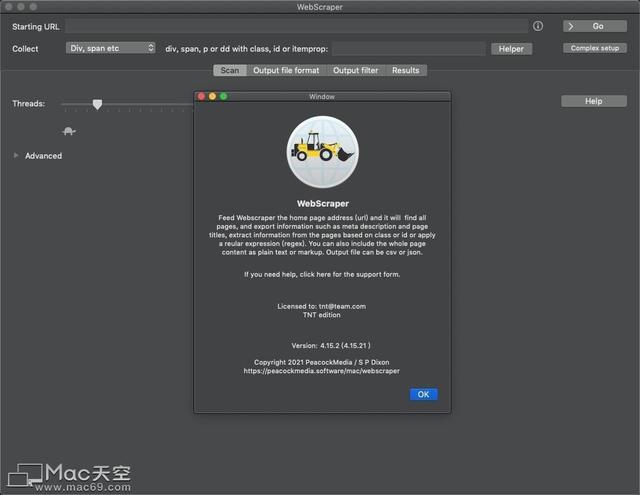Image resolution: width=640 pixels, height=495 pixels.
Task: Click the WebScraper heading in the dialog
Action: pyautogui.click(x=323, y=203)
